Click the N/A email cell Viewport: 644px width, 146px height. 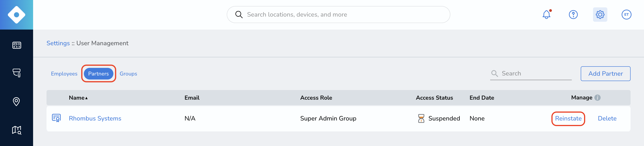coord(190,118)
